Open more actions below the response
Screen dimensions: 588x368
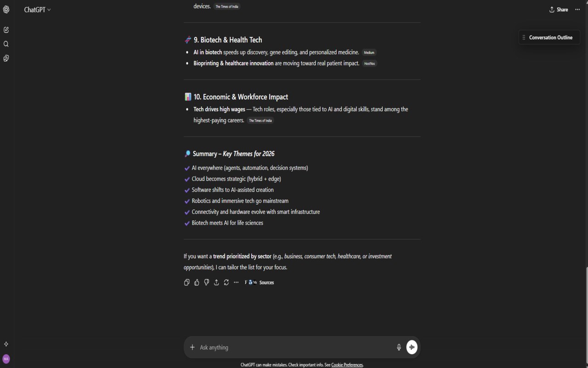[x=236, y=282]
